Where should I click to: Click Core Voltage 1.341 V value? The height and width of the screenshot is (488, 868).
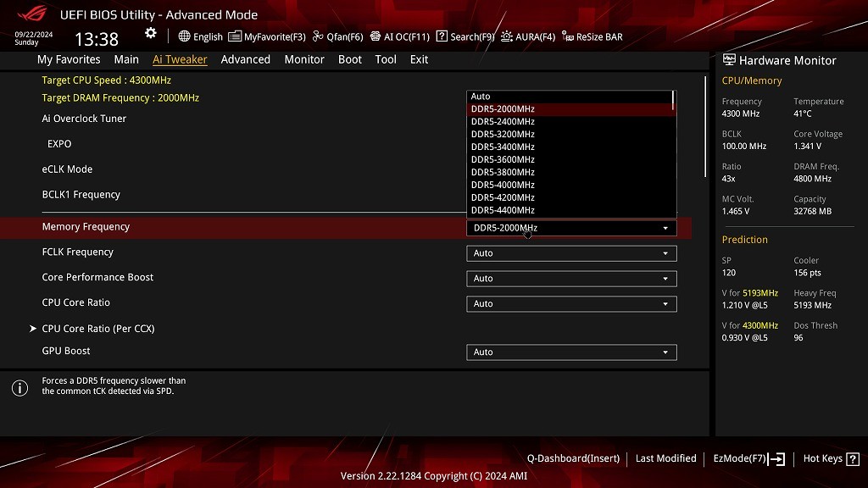807,147
